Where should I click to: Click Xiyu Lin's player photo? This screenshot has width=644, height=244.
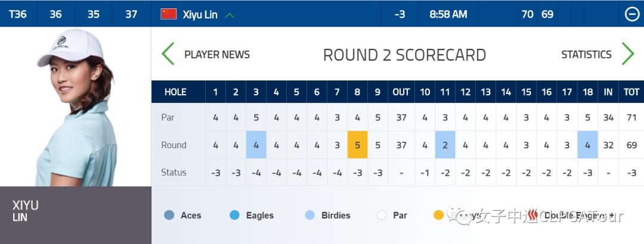(75, 107)
